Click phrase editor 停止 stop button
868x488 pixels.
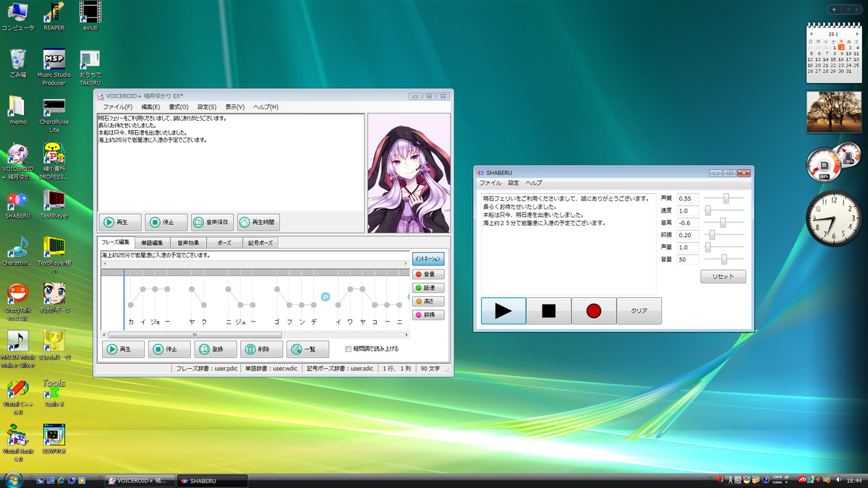[x=169, y=349]
